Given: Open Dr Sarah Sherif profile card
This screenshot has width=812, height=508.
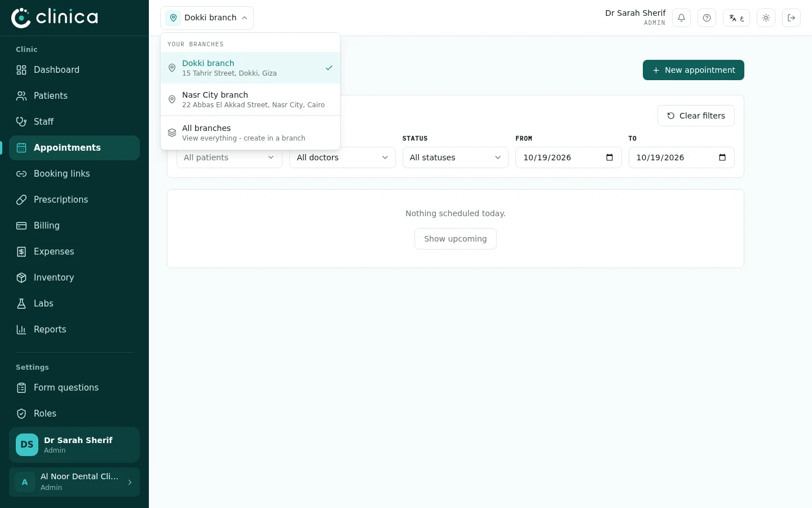Looking at the screenshot, I should 74,445.
